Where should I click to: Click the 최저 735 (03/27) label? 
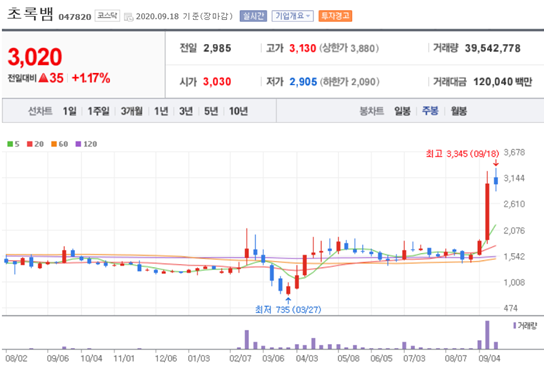288,309
